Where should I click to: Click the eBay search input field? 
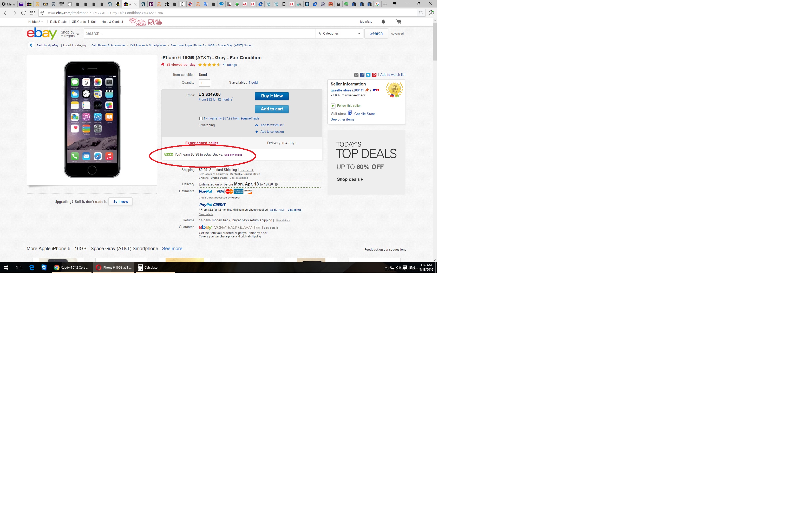click(200, 34)
